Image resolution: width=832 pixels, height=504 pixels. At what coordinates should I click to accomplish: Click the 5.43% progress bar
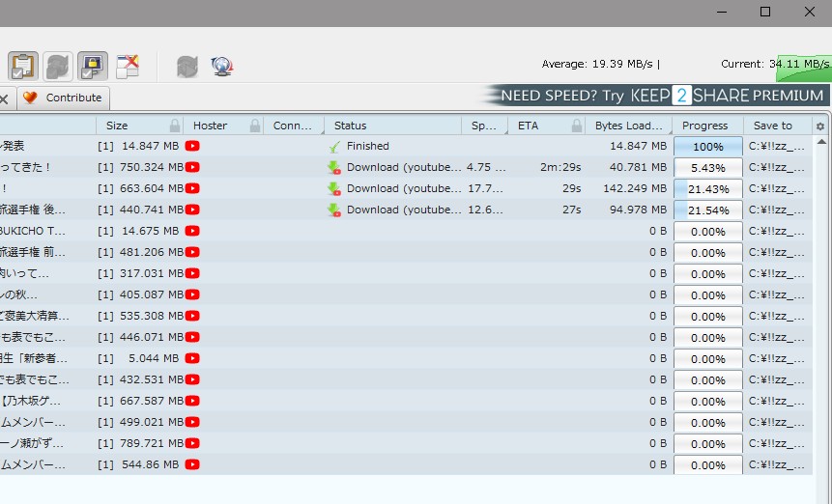click(708, 167)
